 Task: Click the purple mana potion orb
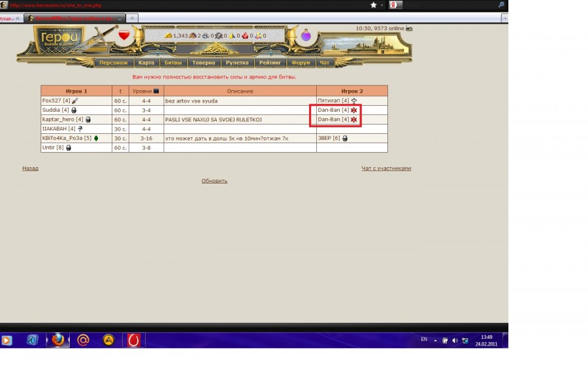306,36
